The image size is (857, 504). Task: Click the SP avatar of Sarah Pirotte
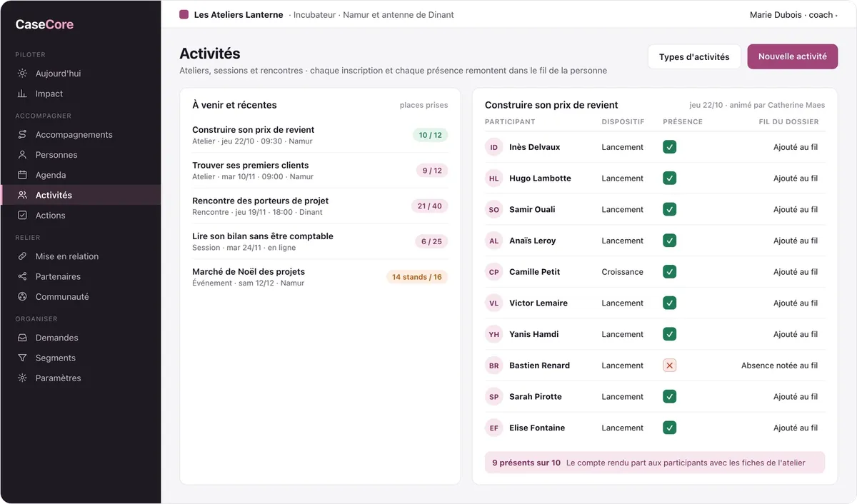494,396
